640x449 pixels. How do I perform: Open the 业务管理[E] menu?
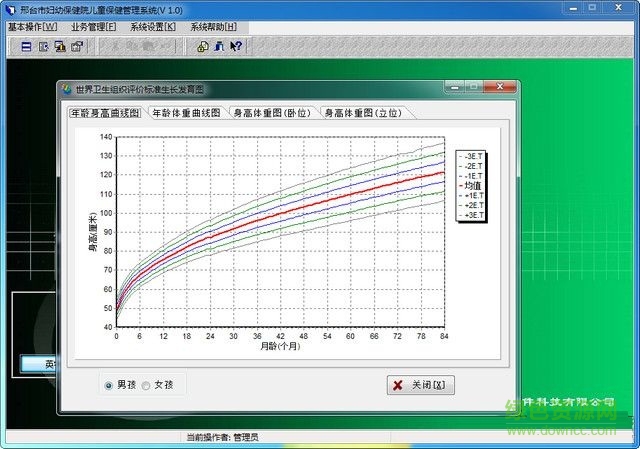(x=93, y=27)
